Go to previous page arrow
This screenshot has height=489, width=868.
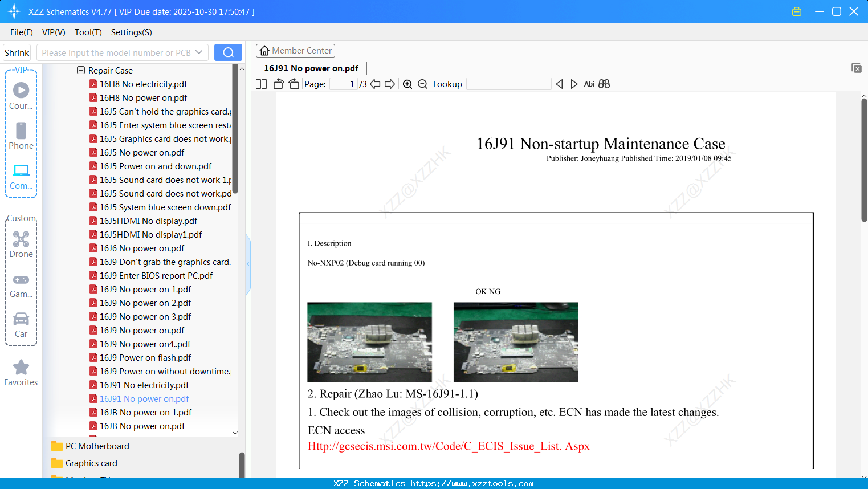coord(375,84)
